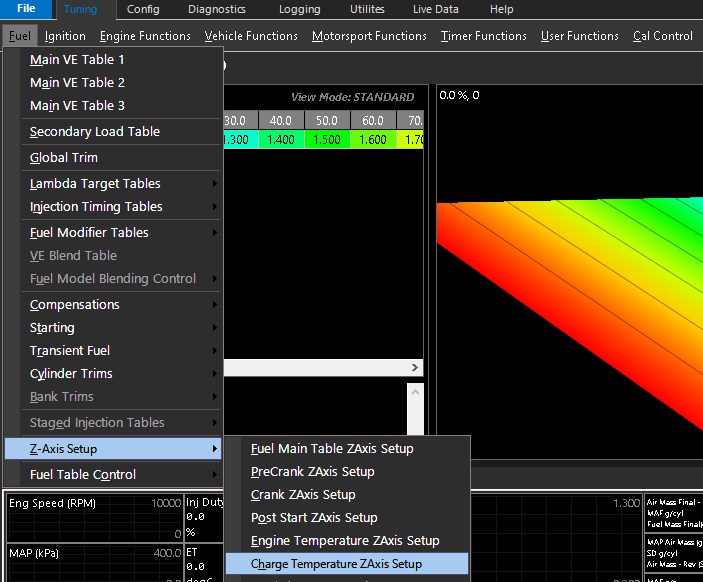Viewport: 703px width, 582px height.
Task: Select table cell with value 1.500
Action: [327, 139]
